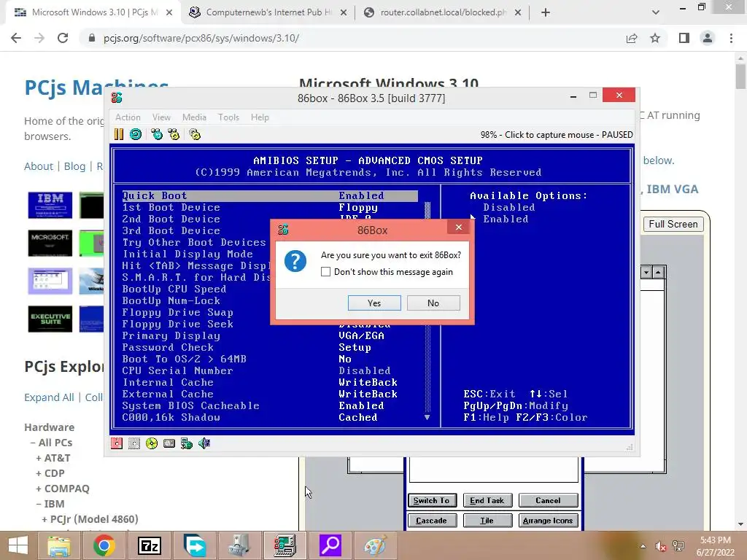Click Switch To in Windows 3.1 task list
The image size is (747, 560).
[x=432, y=500]
